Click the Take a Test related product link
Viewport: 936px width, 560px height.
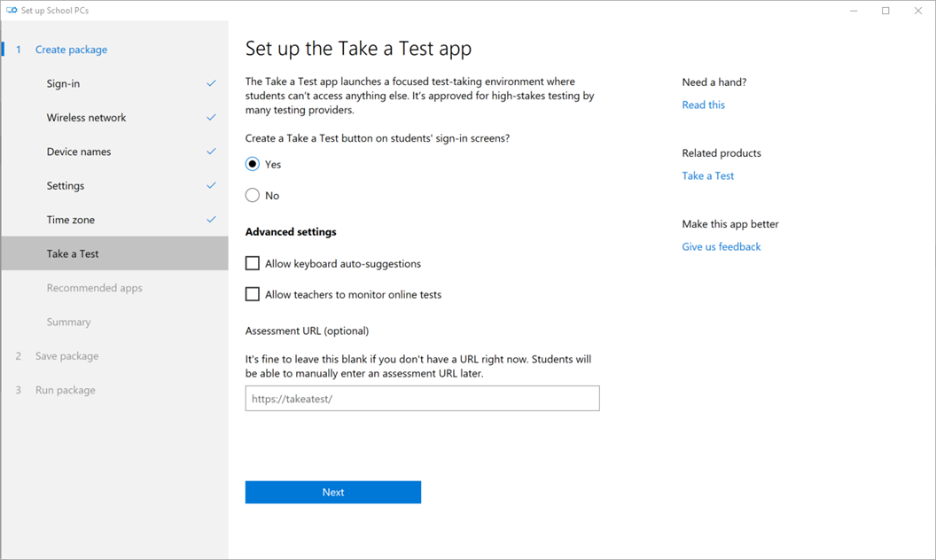707,175
